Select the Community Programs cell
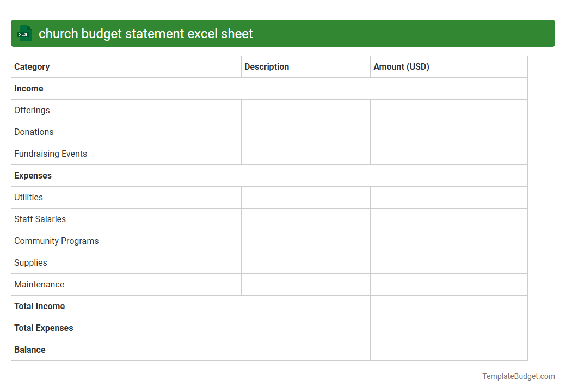 coord(56,241)
